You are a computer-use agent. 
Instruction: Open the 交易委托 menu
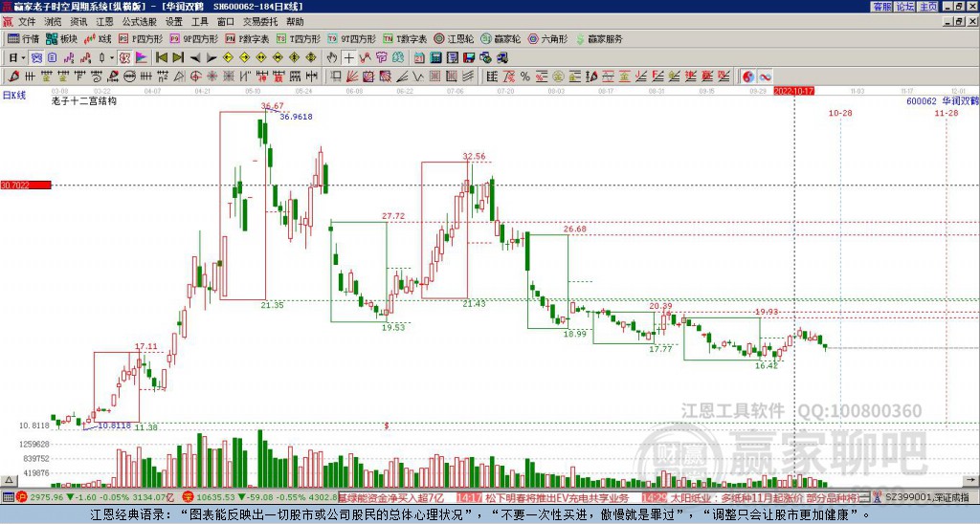(x=260, y=22)
